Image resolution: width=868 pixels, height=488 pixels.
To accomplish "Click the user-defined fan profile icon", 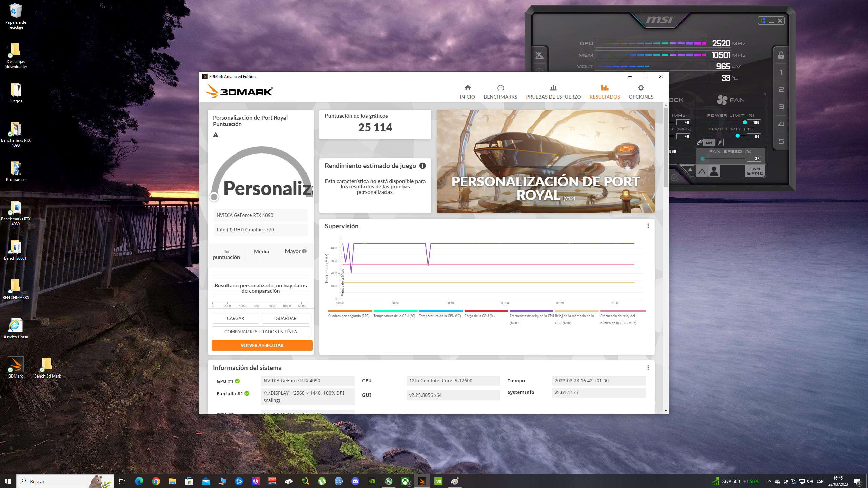I will click(x=714, y=171).
